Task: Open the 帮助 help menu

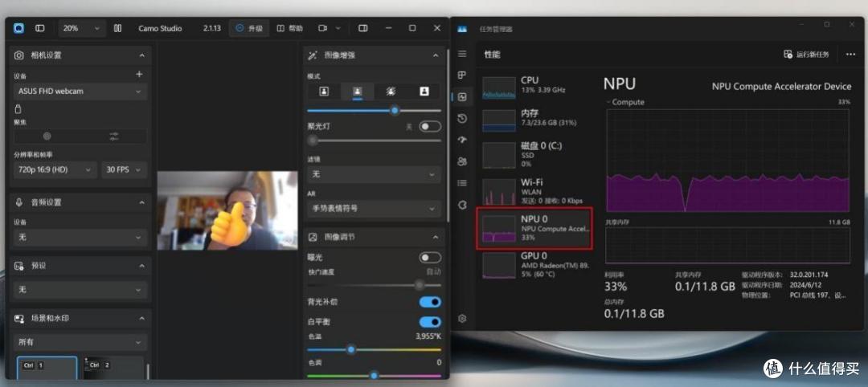Action: click(x=290, y=28)
